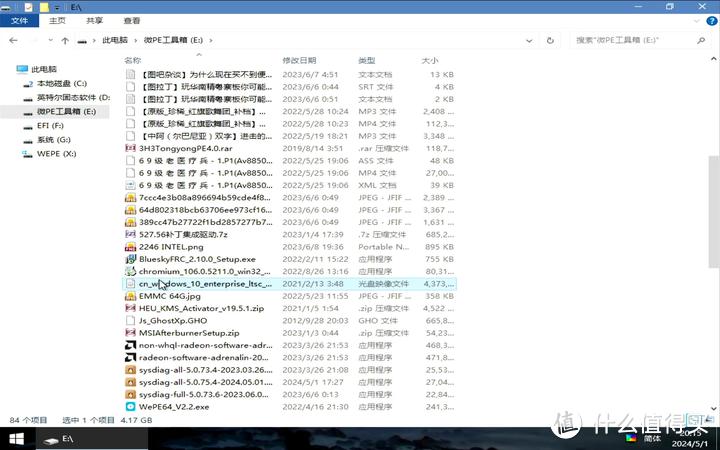Open the address bar history dropdown

coord(545,41)
